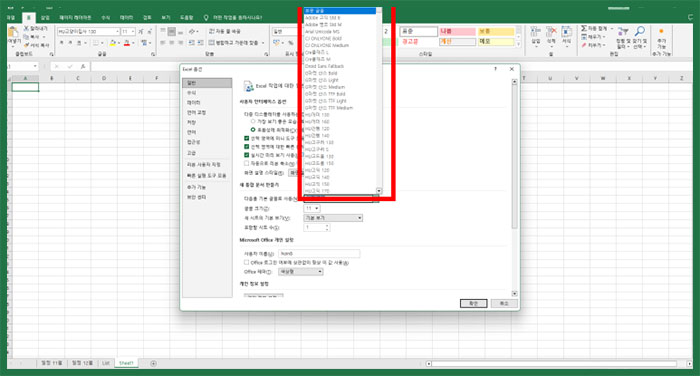Open the Name Box dropdown arrow
The width and height of the screenshot is (700, 376).
(x=35, y=66)
